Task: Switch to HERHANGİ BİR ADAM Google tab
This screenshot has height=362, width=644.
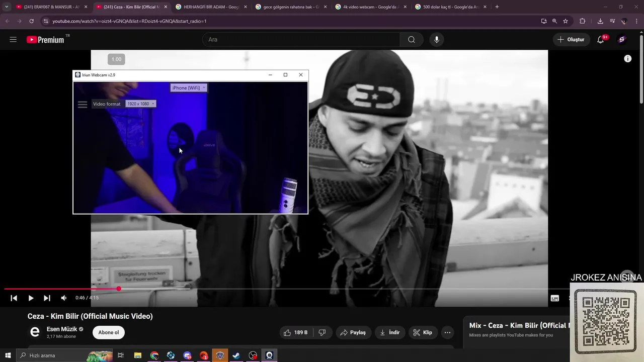Action: click(x=211, y=7)
